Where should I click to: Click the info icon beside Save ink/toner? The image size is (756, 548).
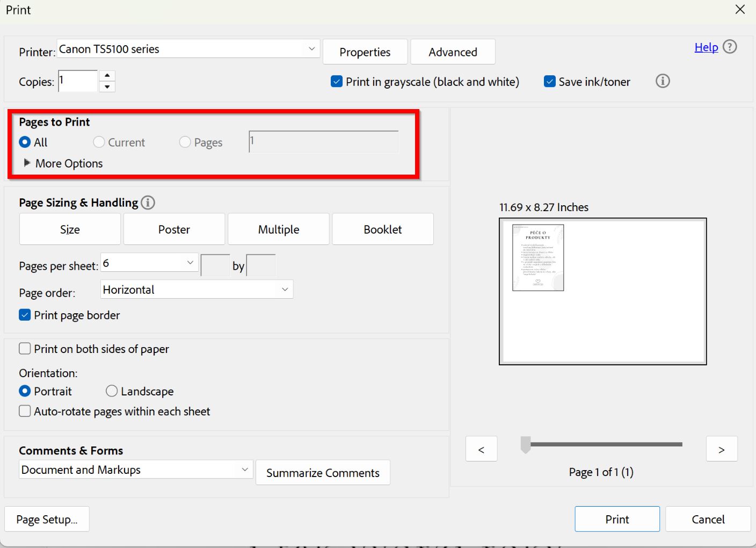(x=663, y=81)
